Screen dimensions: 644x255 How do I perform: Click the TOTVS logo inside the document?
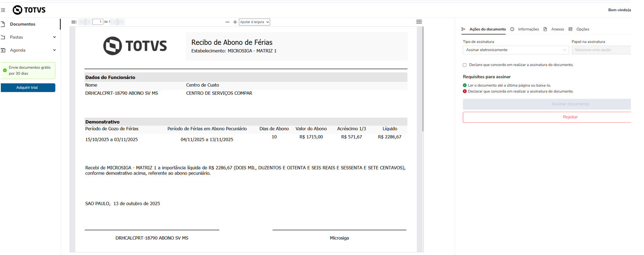pyautogui.click(x=135, y=46)
